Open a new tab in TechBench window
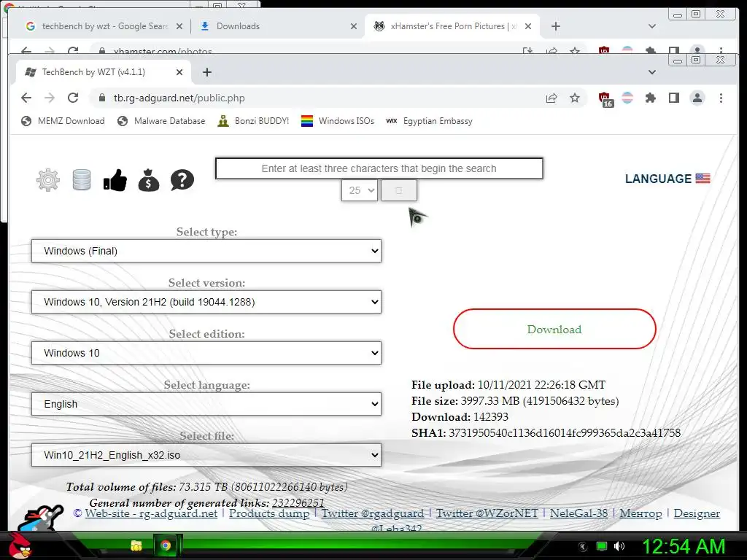Screen dimensions: 747x560 (x=206, y=72)
